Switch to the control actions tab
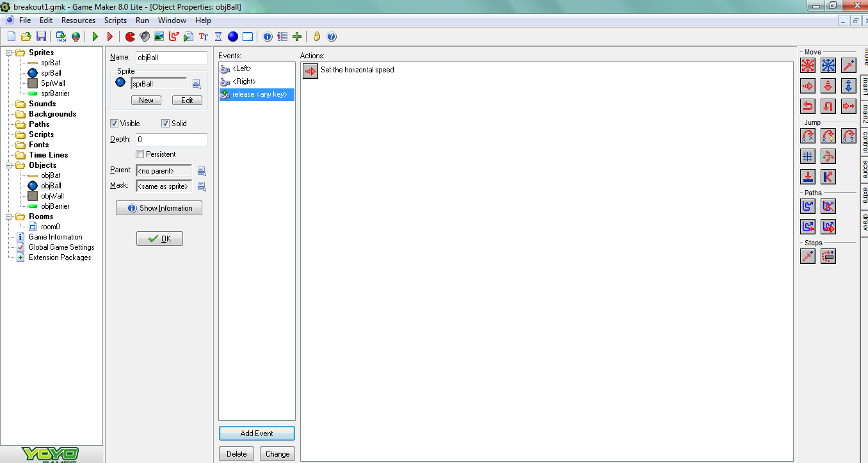The image size is (868, 463). point(864,142)
